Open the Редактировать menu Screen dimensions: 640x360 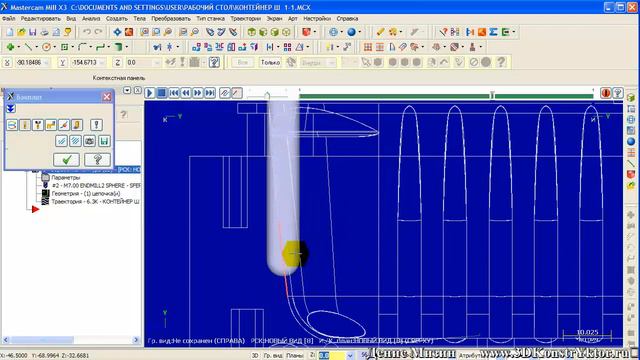point(40,19)
